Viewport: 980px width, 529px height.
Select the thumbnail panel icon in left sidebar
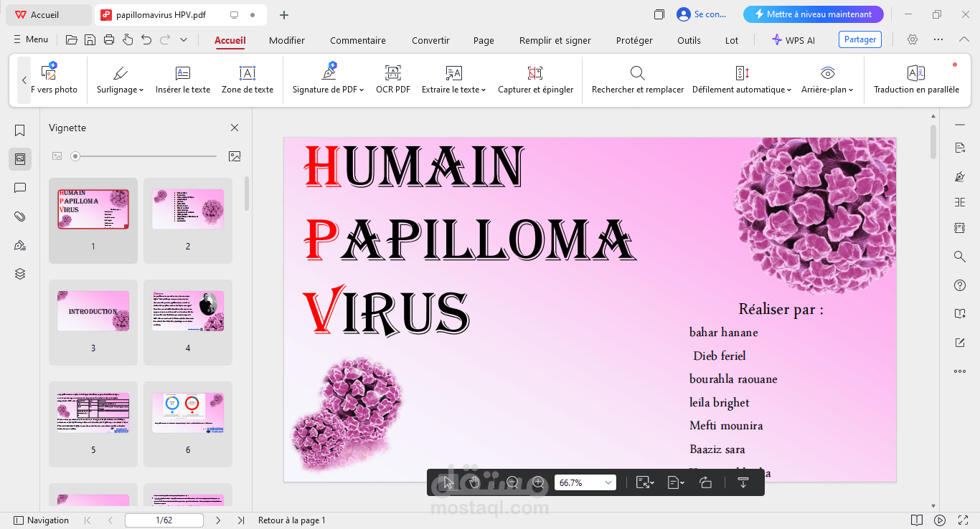click(x=20, y=159)
